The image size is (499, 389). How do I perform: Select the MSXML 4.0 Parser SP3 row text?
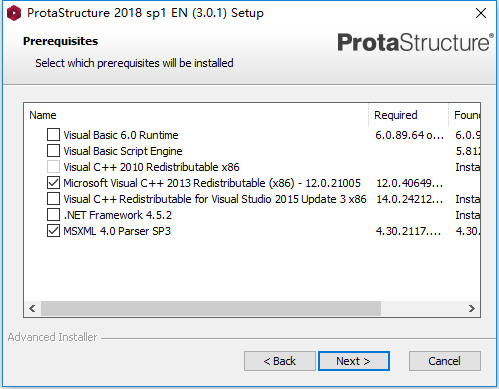(117, 231)
